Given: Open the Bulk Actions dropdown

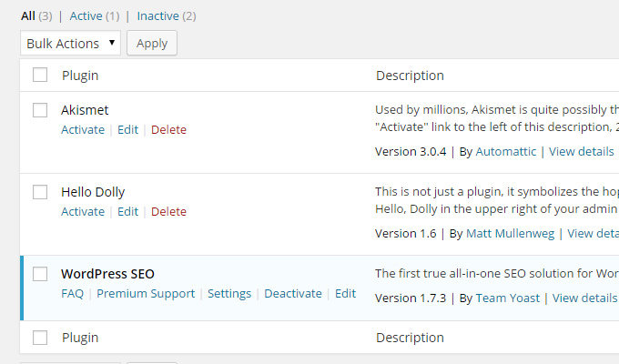Looking at the screenshot, I should (x=70, y=43).
